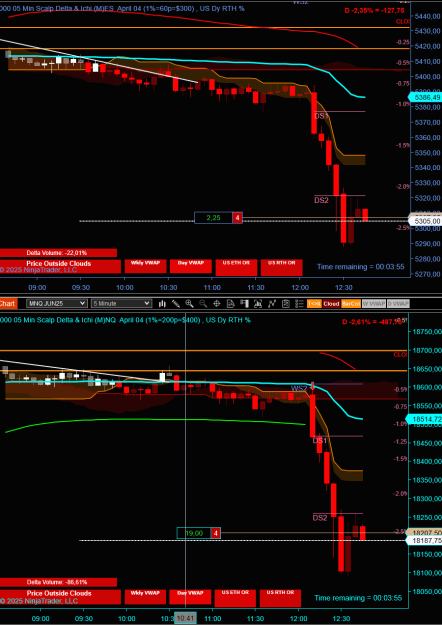
Task: Click US ETH OR panel in MES chart
Action: [x=236, y=267]
